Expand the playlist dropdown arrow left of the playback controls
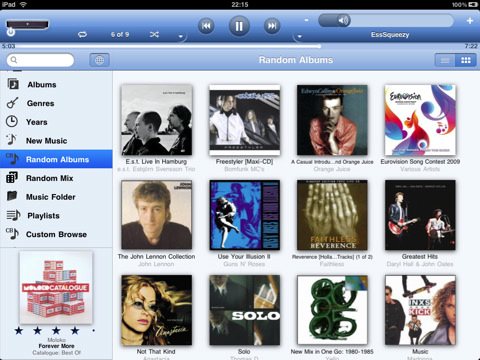 click(x=181, y=36)
